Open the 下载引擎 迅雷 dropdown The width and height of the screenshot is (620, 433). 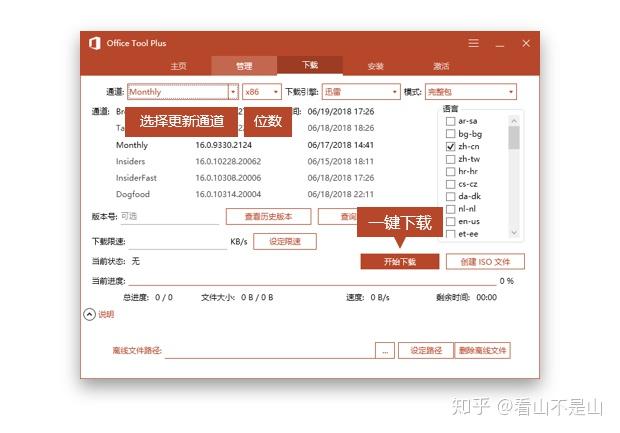click(361, 92)
